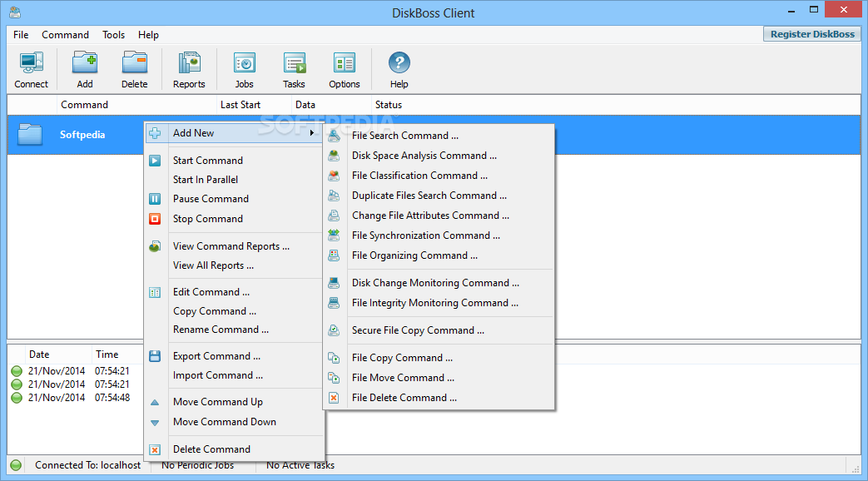Click the red Stop Command icon
The width and height of the screenshot is (868, 481).
pos(155,219)
